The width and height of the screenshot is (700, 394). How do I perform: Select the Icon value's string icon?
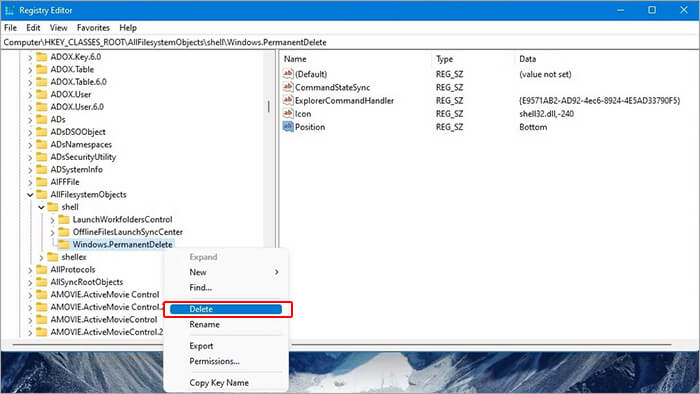click(288, 113)
